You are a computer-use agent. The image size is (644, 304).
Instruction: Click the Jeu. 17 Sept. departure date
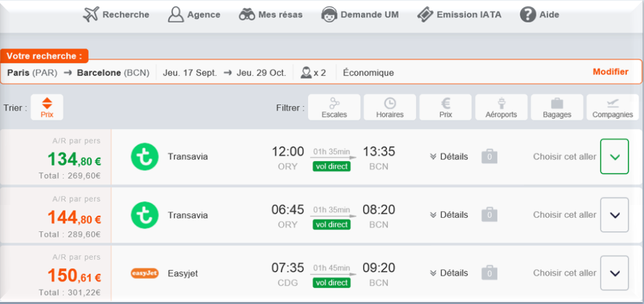coord(190,73)
